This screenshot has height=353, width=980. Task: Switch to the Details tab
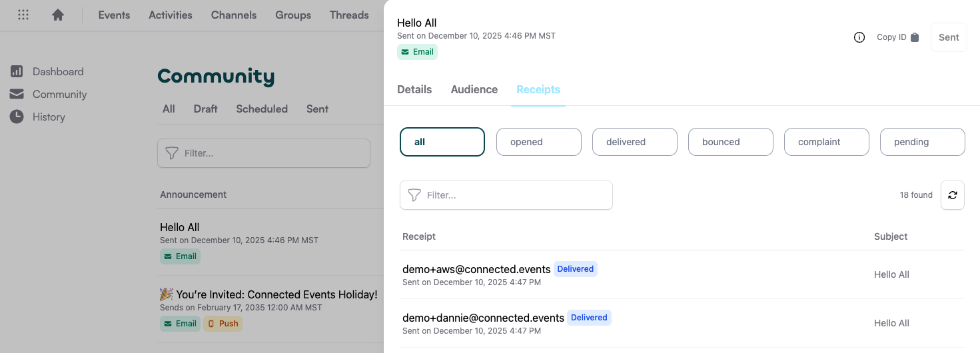pyautogui.click(x=414, y=89)
